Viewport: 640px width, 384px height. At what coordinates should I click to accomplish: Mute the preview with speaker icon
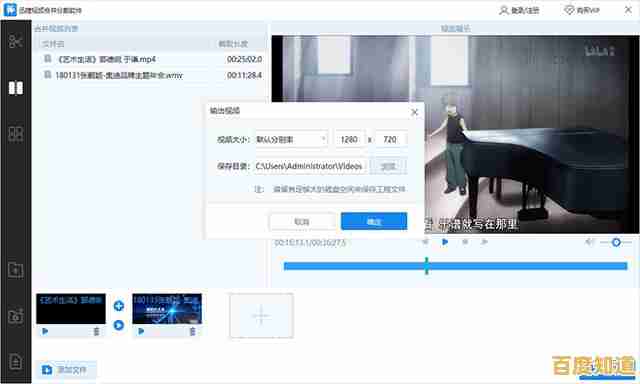click(x=589, y=242)
